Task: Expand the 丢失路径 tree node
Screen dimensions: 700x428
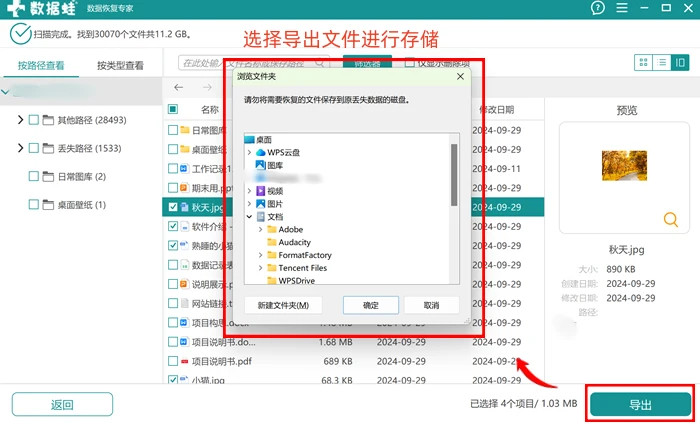Action: click(20, 148)
